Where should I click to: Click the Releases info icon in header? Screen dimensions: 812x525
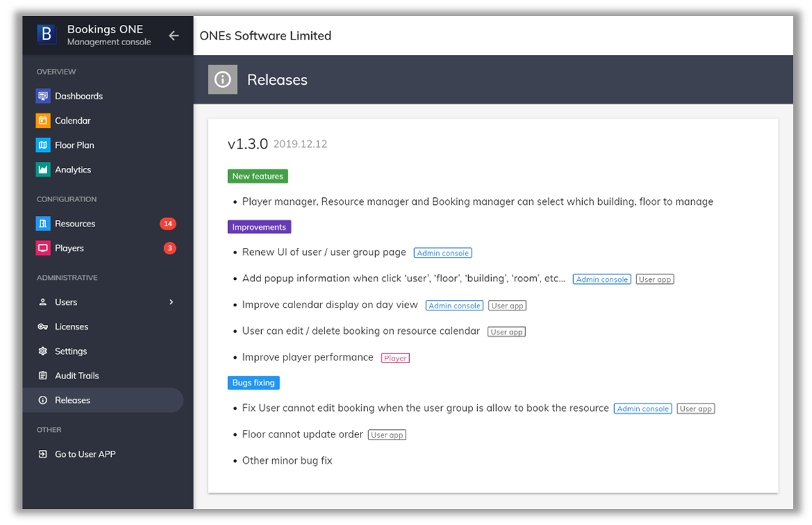(222, 80)
